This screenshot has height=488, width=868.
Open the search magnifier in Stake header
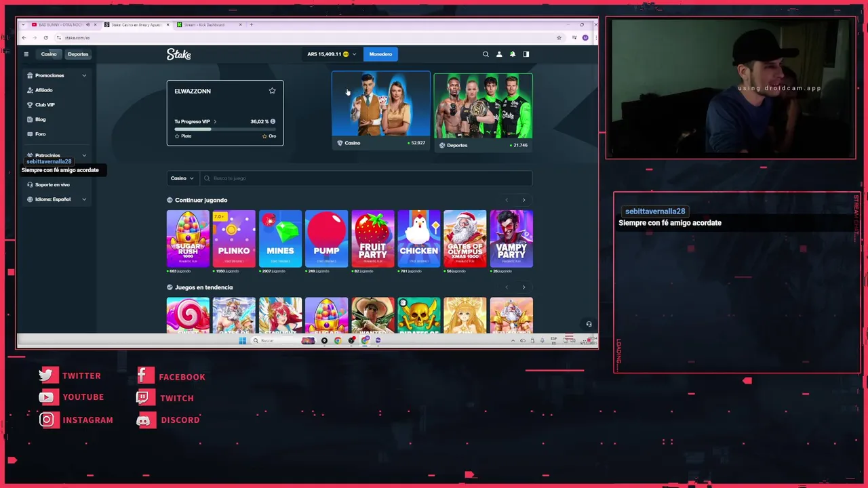tap(486, 54)
